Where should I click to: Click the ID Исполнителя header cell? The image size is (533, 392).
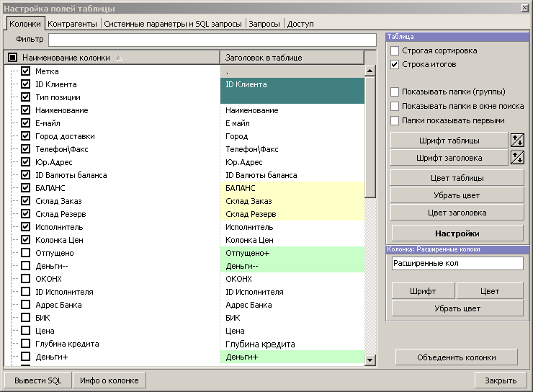click(x=292, y=292)
